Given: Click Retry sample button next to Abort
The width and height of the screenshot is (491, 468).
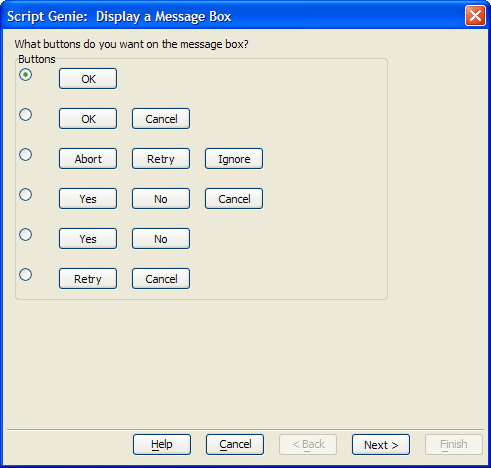Looking at the screenshot, I should pos(161,159).
